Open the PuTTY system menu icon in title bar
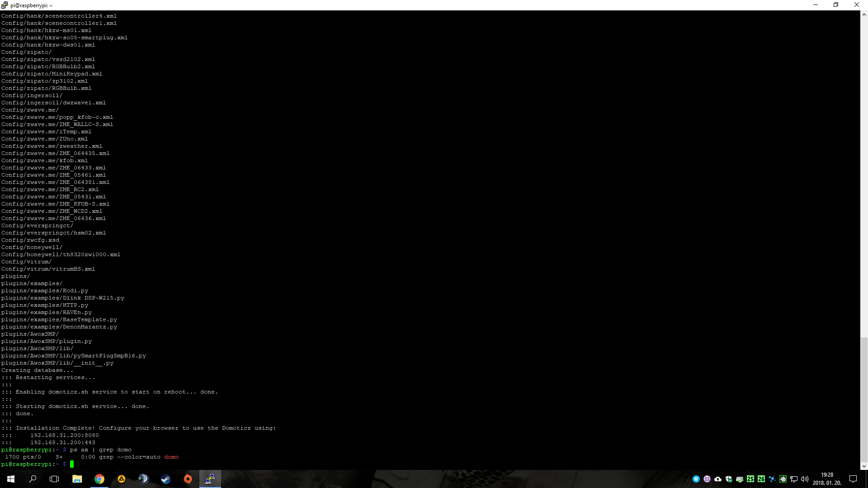868x488 pixels. point(5,5)
